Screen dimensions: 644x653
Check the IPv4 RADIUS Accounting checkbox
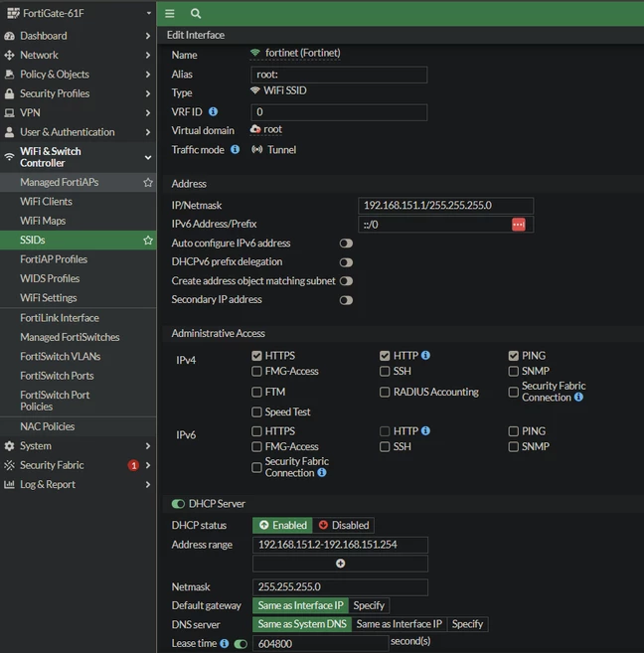[x=385, y=392]
